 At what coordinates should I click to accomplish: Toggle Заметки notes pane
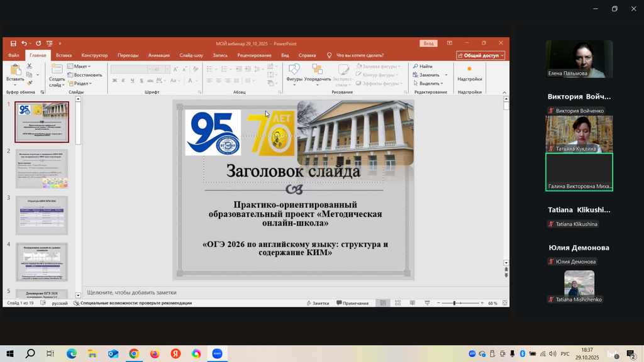(x=318, y=303)
